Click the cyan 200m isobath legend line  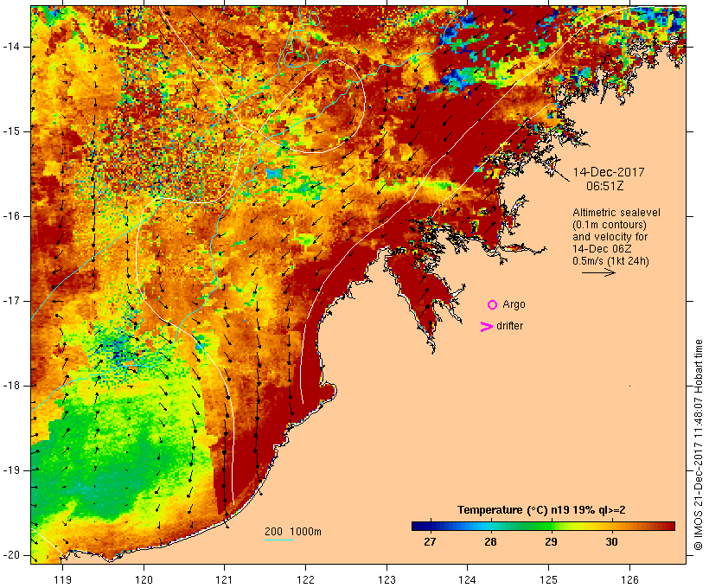[279, 540]
